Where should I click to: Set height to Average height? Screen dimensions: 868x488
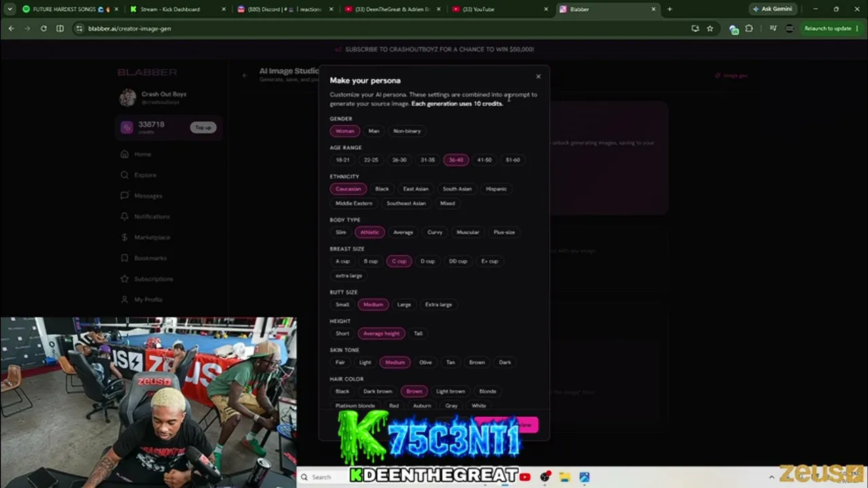pyautogui.click(x=381, y=333)
